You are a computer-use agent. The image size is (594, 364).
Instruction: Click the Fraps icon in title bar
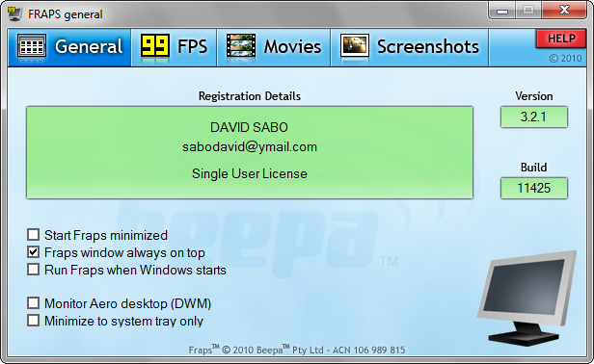click(x=14, y=13)
